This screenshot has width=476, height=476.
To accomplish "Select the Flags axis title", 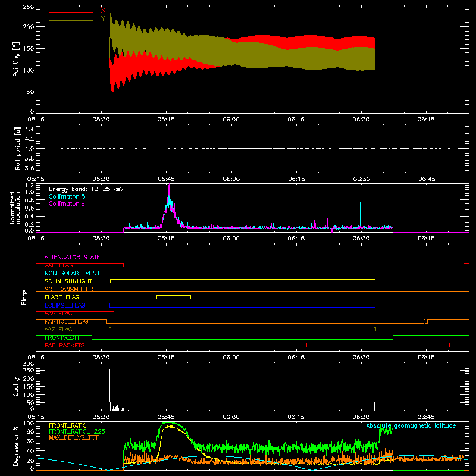I will [x=24, y=297].
